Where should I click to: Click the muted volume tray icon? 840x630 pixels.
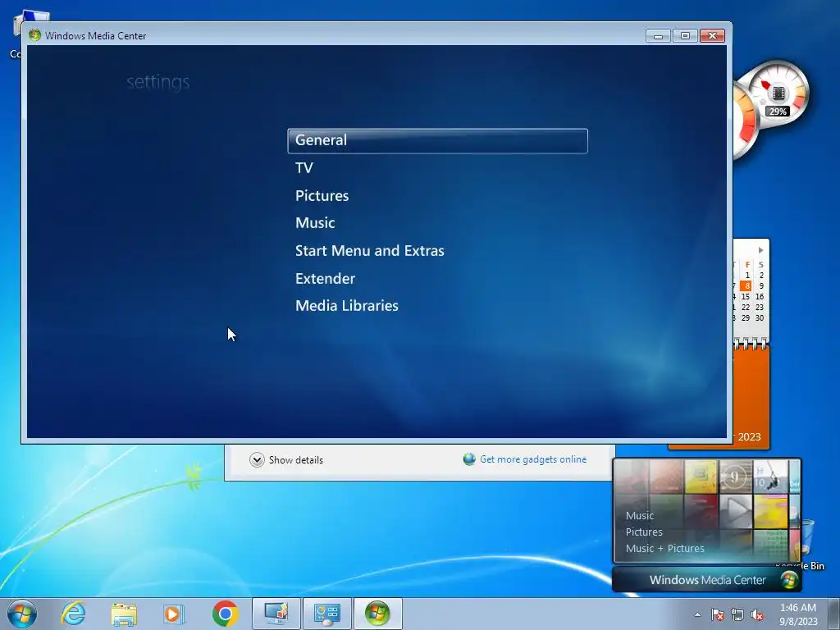pyautogui.click(x=757, y=614)
